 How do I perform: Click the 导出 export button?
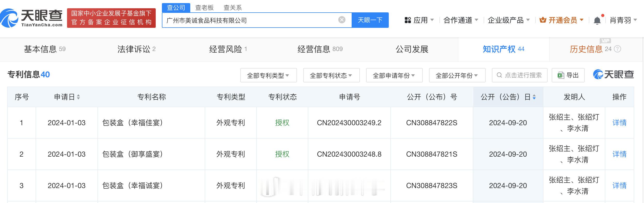(x=568, y=75)
